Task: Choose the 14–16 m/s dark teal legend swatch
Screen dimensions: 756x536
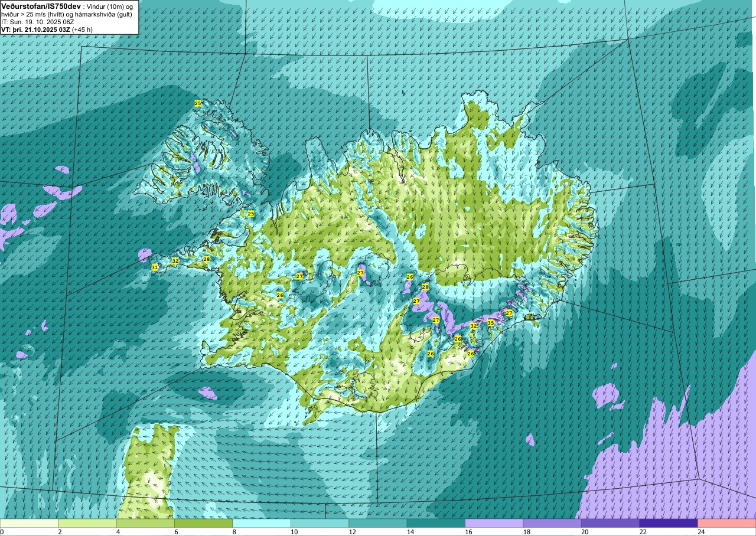Action: (436, 524)
